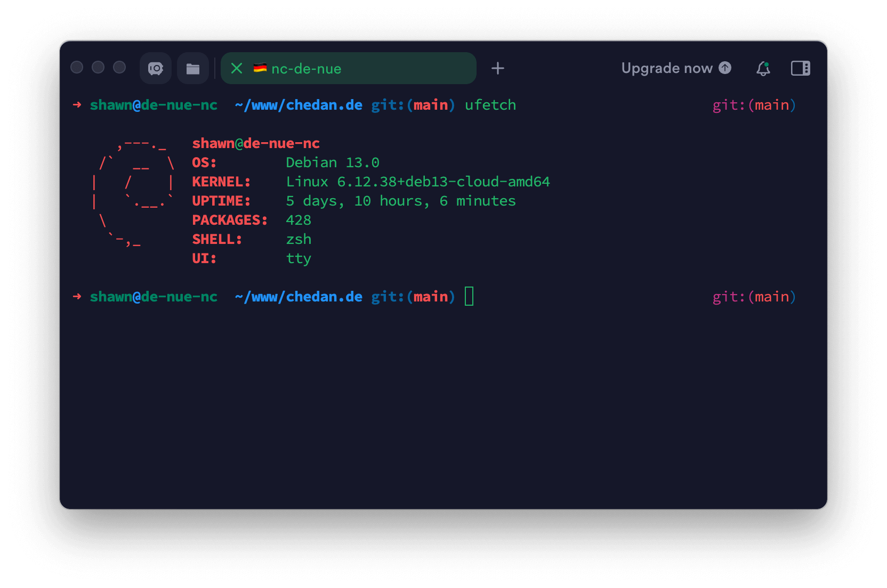Close the nc-de-nue tab with its X
The width and height of the screenshot is (887, 588).
pyautogui.click(x=236, y=68)
